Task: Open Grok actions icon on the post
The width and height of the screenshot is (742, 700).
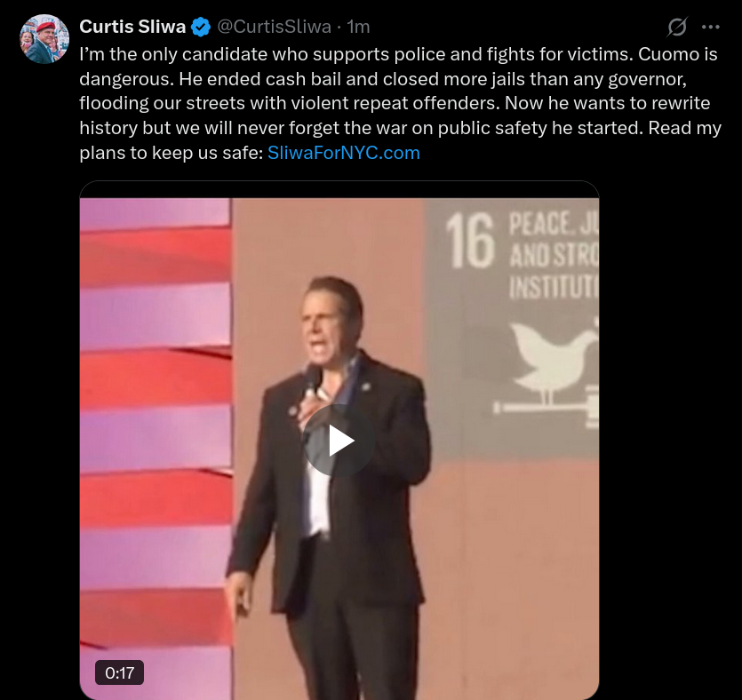Action: [677, 28]
